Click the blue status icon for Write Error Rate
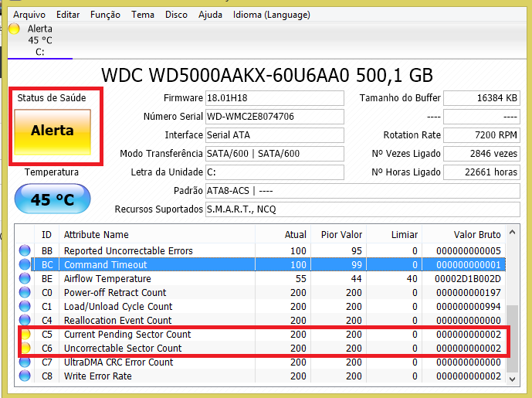This screenshot has height=398, width=532. [x=25, y=376]
